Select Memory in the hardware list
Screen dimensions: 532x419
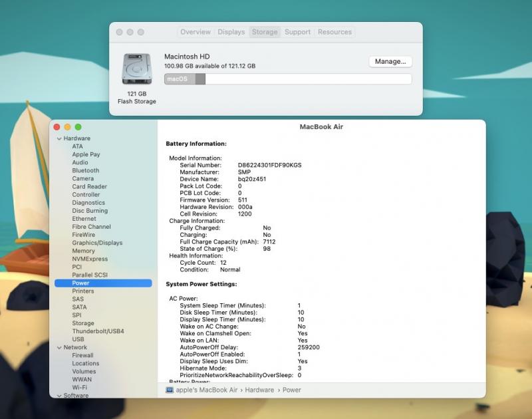83,251
